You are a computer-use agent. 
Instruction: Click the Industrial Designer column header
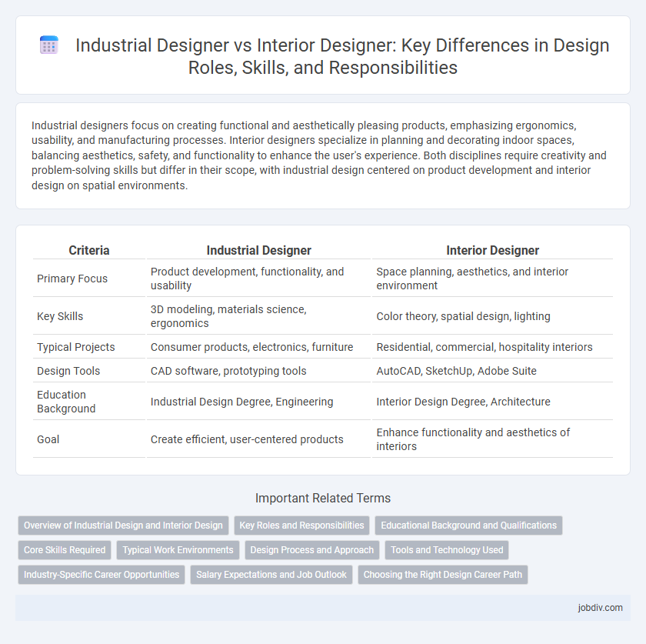point(258,250)
